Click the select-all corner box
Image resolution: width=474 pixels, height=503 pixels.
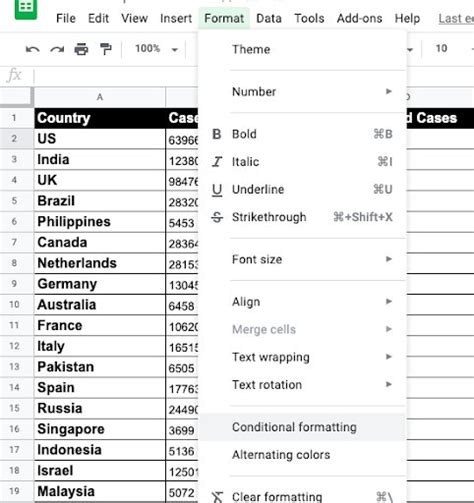pos(17,97)
